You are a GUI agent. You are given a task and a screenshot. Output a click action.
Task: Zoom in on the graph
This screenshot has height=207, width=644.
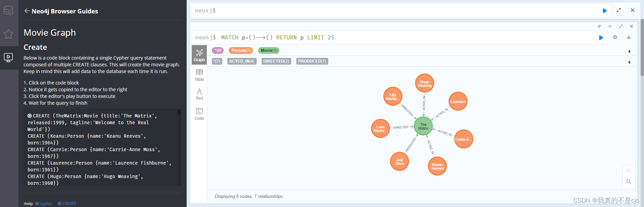[629, 171]
